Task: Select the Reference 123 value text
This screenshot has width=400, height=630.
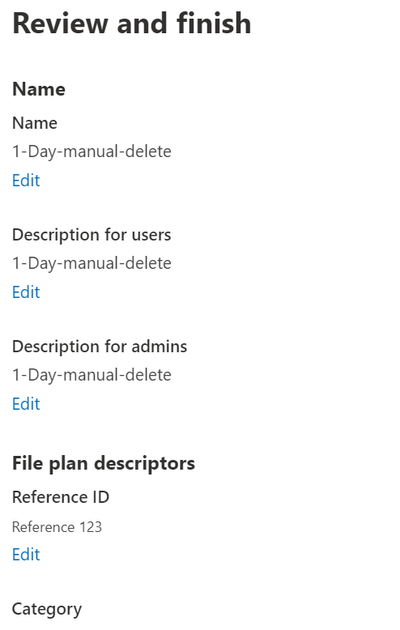Action: (57, 527)
